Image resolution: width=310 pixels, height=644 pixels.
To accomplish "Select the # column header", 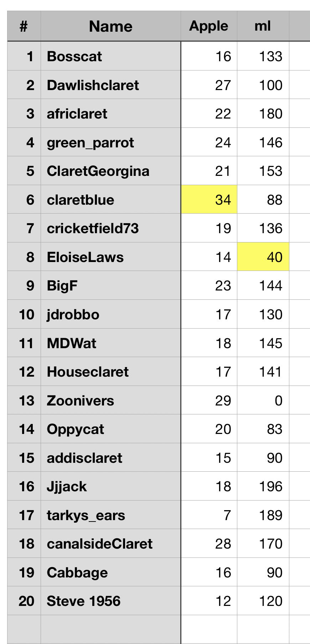I will coord(24,26).
